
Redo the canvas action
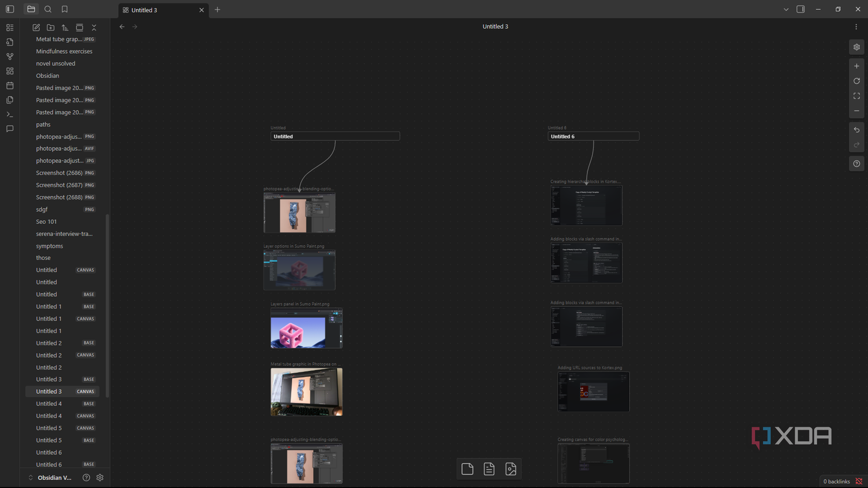click(856, 145)
